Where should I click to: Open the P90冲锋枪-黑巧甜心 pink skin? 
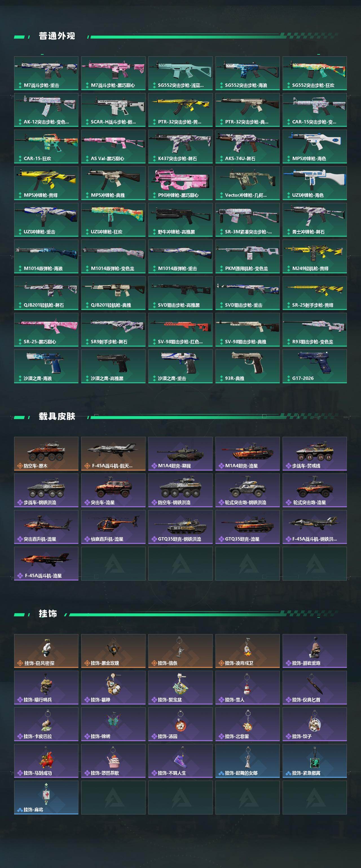pos(180,183)
